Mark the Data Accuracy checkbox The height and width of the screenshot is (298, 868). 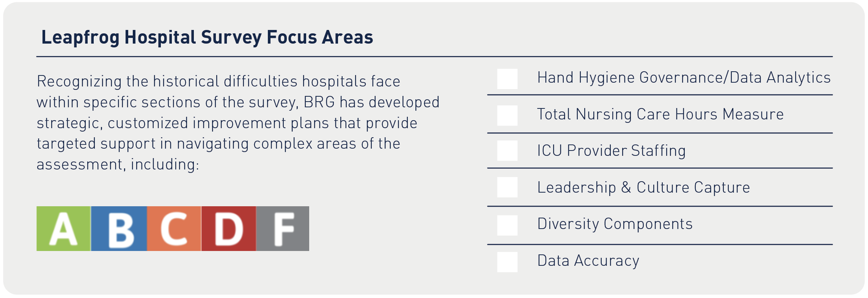pos(507,262)
